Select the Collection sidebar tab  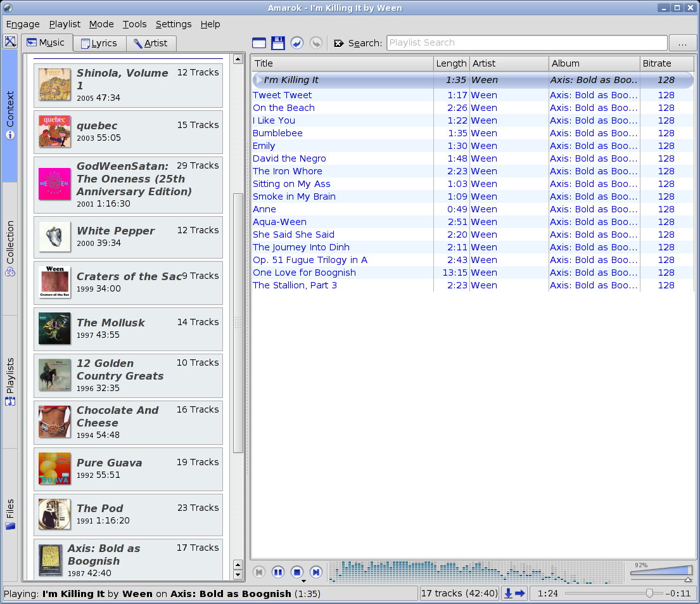coord(10,248)
